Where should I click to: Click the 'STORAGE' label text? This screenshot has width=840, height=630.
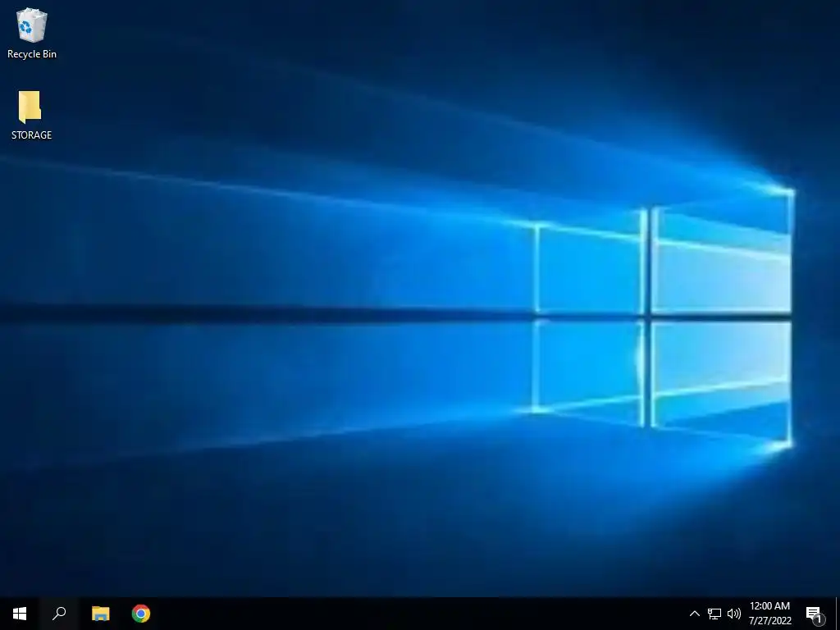32,135
